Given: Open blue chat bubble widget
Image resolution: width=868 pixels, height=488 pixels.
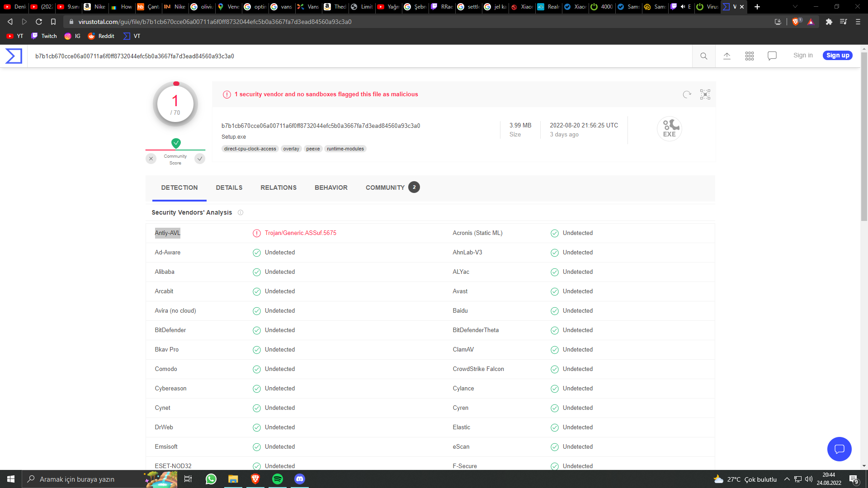Looking at the screenshot, I should pyautogui.click(x=839, y=449).
